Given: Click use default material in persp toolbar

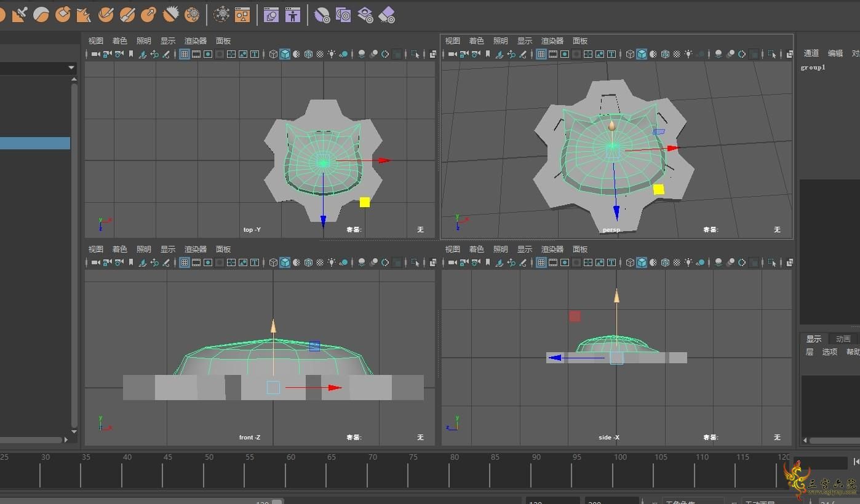Looking at the screenshot, I should pyautogui.click(x=653, y=54).
